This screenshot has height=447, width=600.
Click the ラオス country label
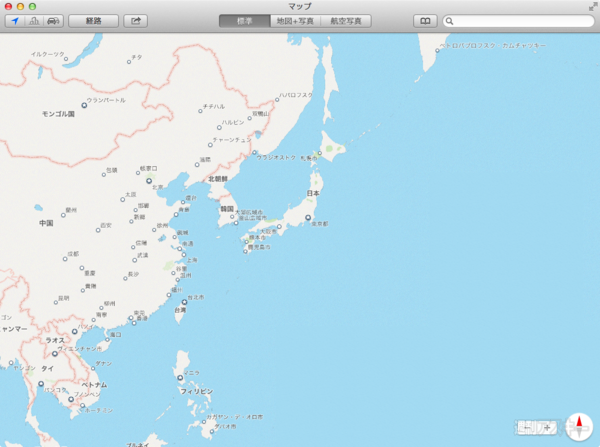click(55, 340)
